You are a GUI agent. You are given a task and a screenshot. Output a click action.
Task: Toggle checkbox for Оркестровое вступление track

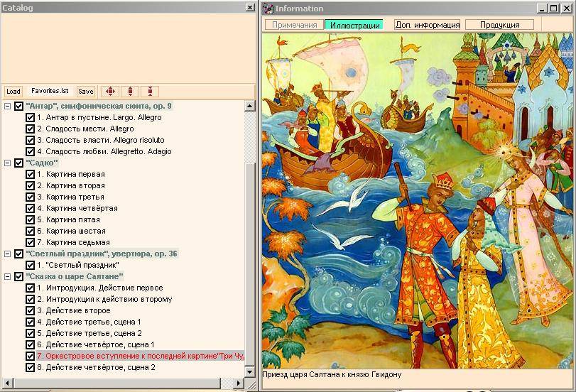(x=30, y=356)
